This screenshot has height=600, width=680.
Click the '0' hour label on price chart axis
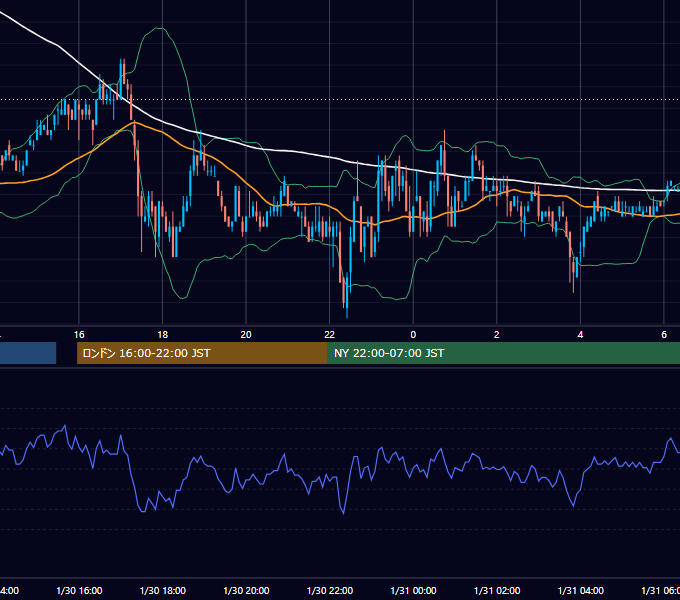[x=413, y=335]
